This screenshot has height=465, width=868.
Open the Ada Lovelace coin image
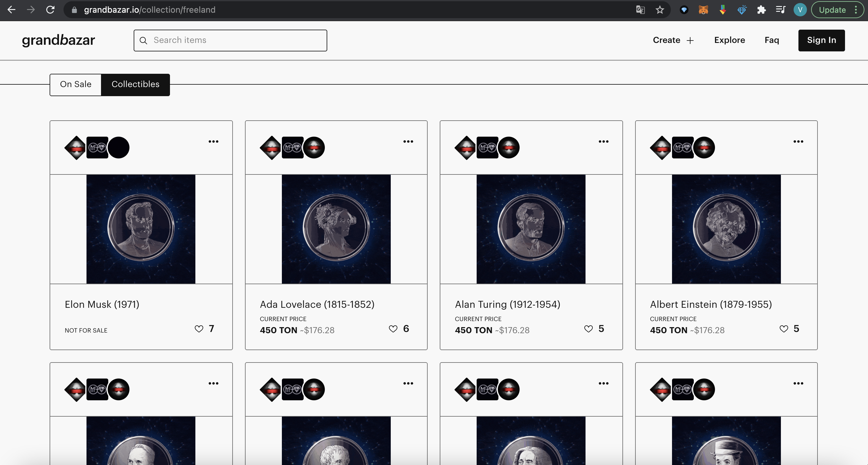point(336,229)
